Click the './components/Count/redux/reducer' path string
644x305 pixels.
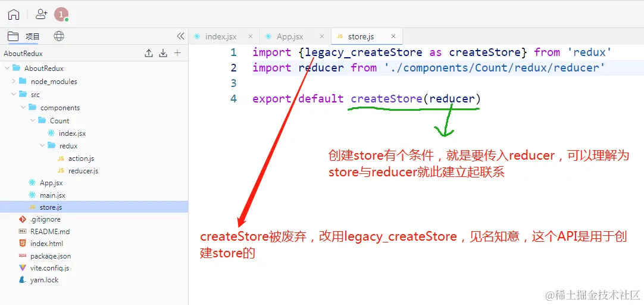tap(495, 68)
